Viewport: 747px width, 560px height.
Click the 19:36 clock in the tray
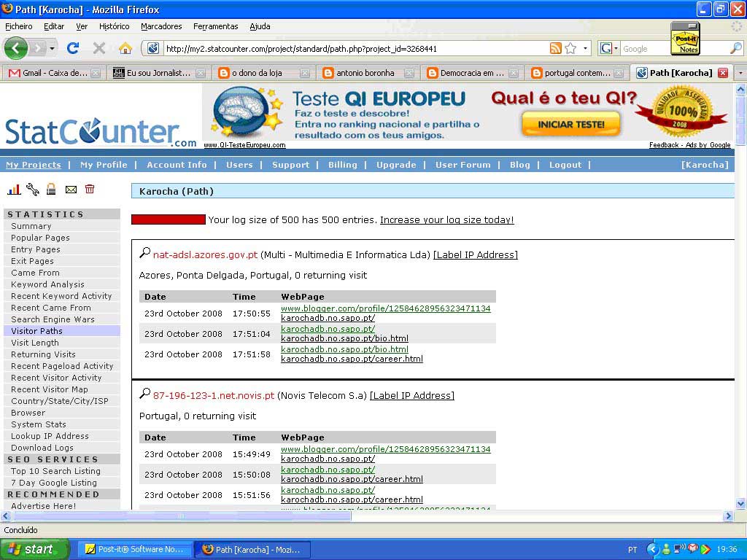727,550
